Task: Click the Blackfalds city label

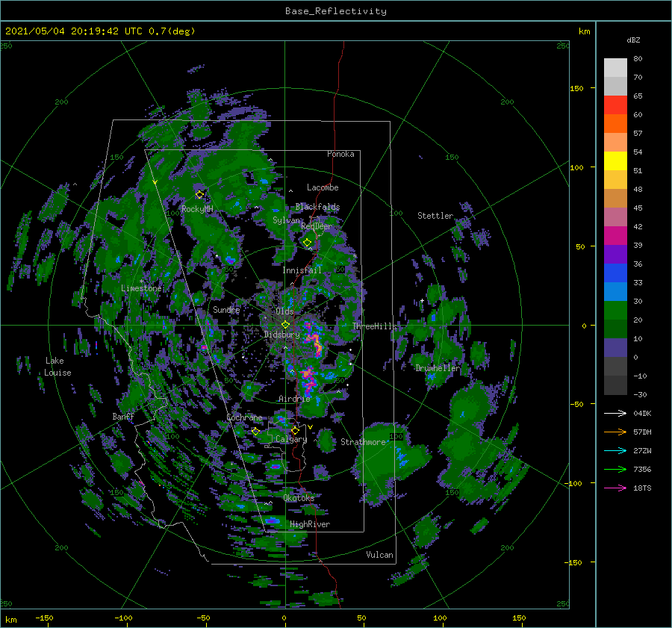Action: pos(317,207)
